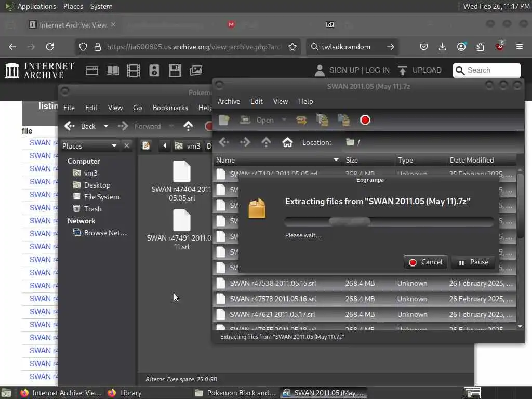Open the View menu in Engrampa
This screenshot has height=399, width=532.
281,101
